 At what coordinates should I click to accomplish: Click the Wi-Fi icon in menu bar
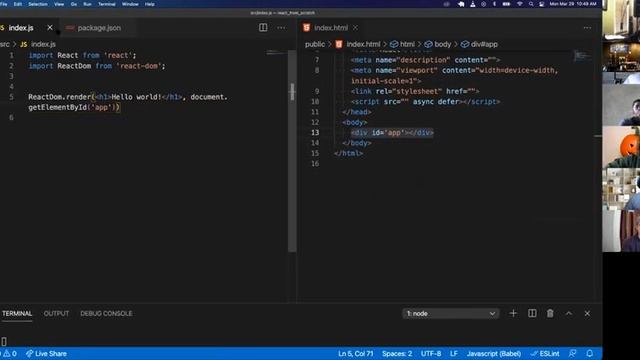point(520,4)
